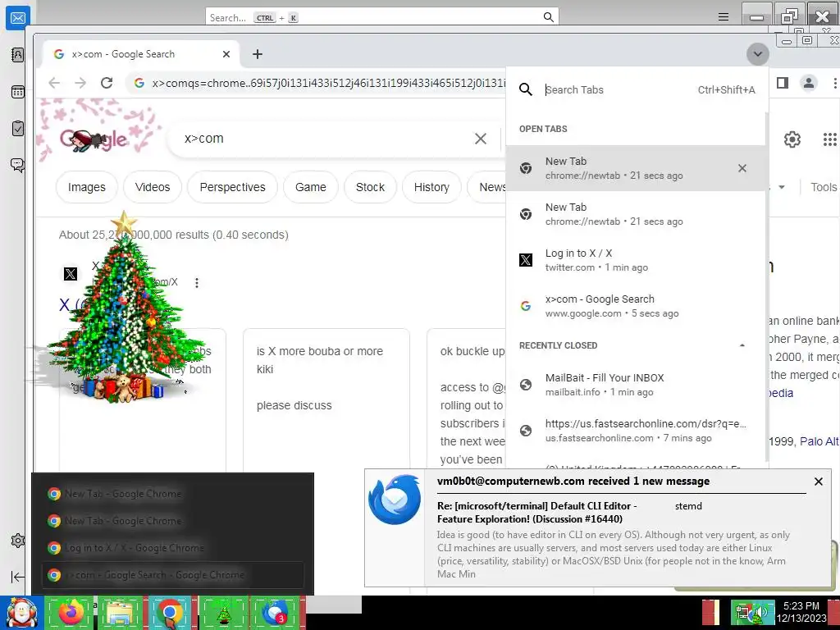Click the Palo Alto link in knowledge panel
840x630 pixels.
[819, 441]
